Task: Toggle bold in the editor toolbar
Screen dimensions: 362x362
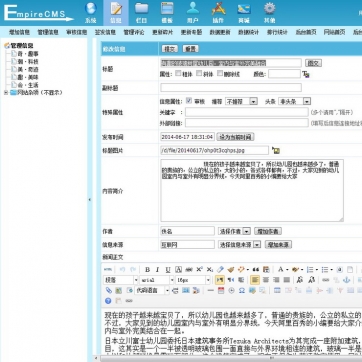Action: tap(147, 270)
